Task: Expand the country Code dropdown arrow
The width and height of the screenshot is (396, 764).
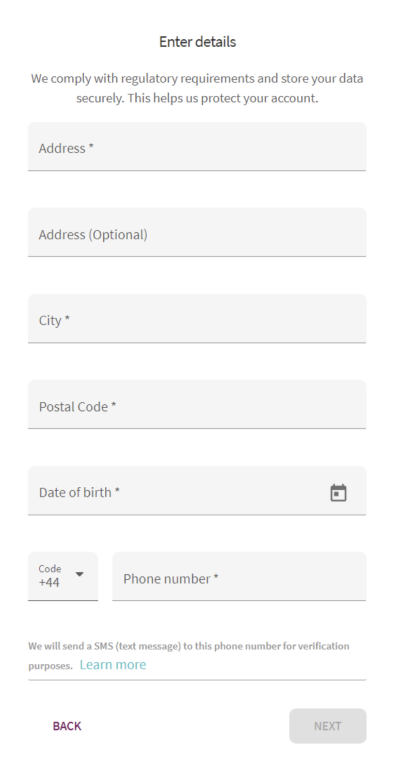Action: coord(79,574)
